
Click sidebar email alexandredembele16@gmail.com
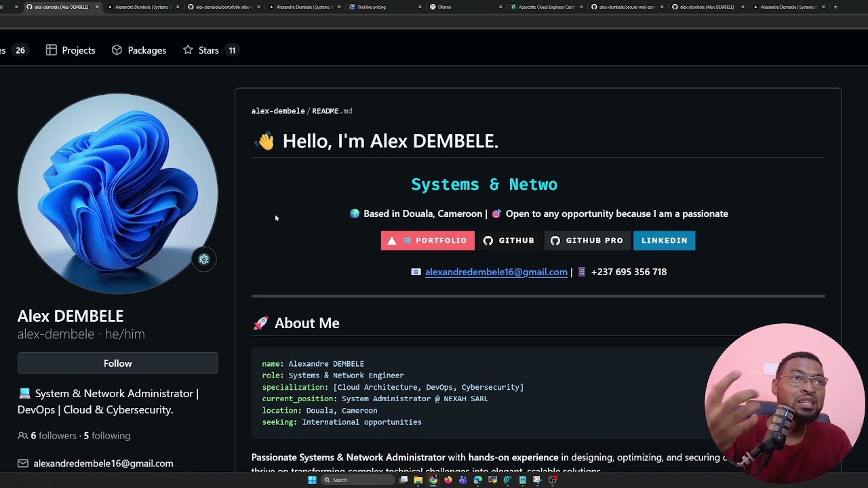coord(103,464)
